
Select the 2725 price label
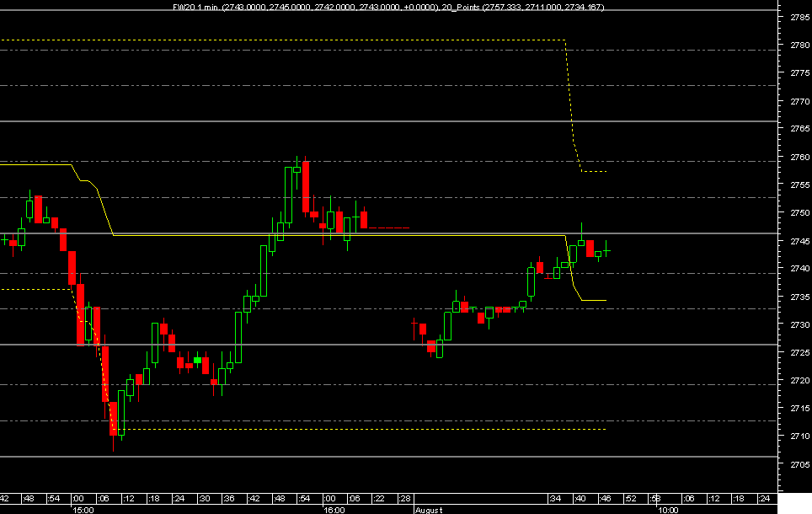[799, 352]
